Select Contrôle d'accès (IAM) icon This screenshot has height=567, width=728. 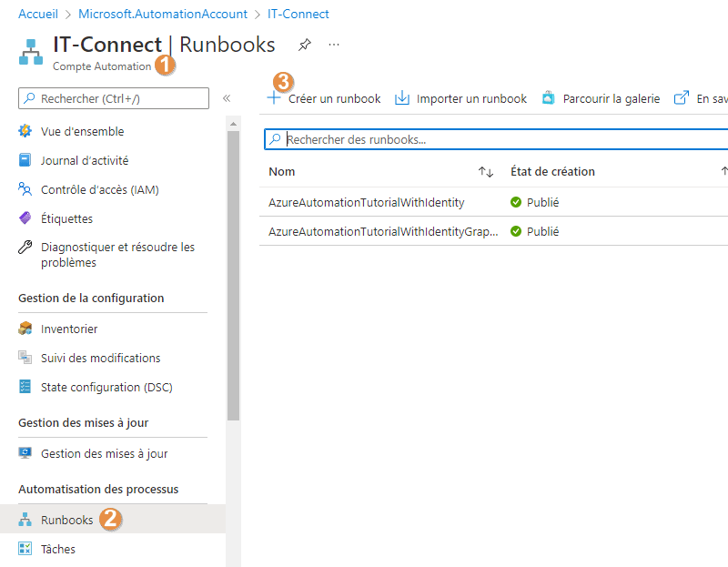point(25,189)
